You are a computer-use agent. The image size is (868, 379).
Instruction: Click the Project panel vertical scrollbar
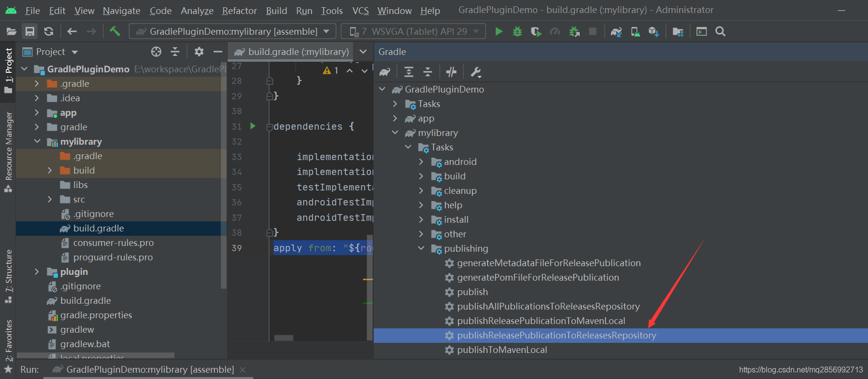(x=223, y=176)
